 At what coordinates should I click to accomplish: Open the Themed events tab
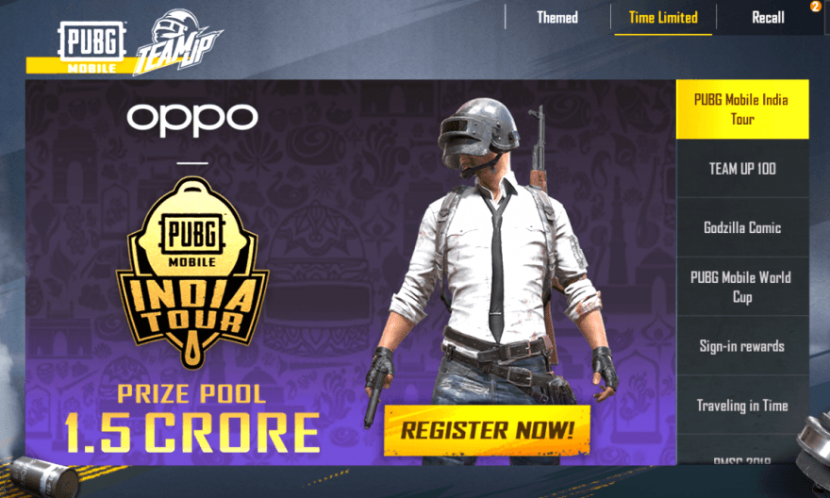click(x=557, y=17)
